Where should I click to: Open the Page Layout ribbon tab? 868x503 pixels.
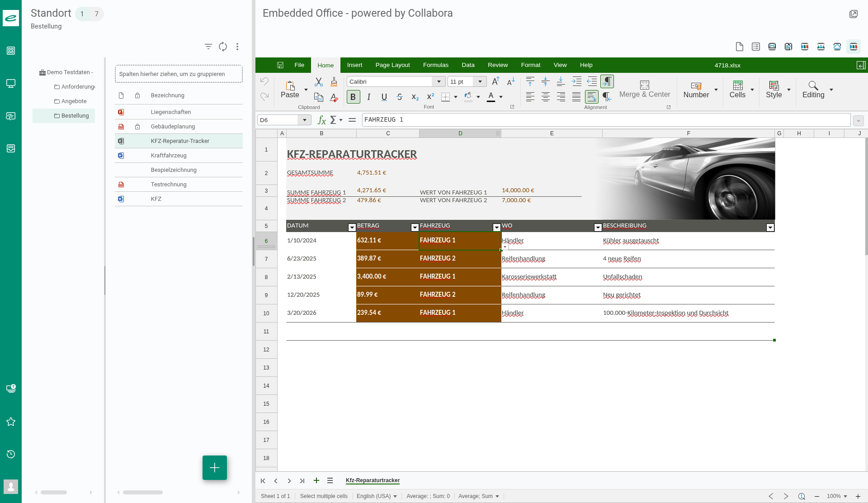[x=392, y=65]
